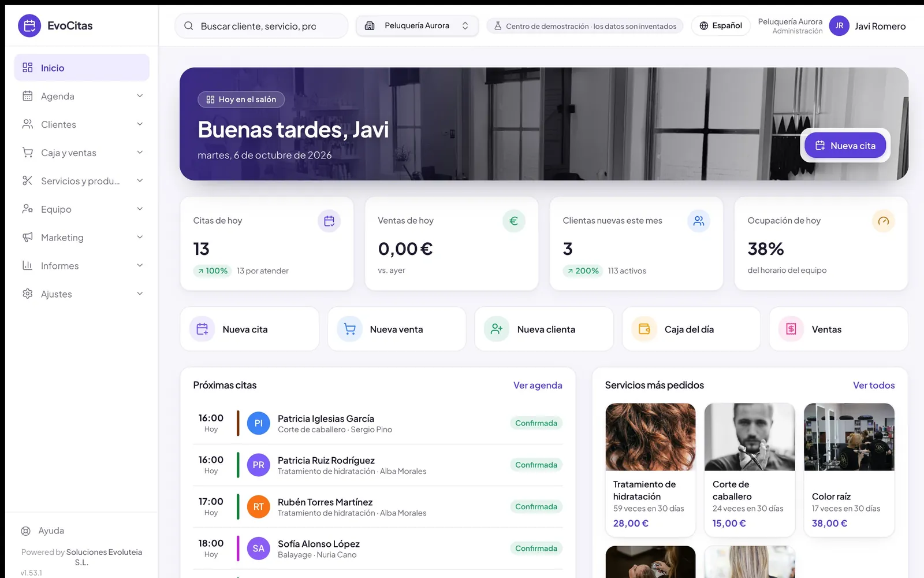Click the PR avatar of Patricia Ruiz
This screenshot has width=924, height=578.
(x=259, y=465)
